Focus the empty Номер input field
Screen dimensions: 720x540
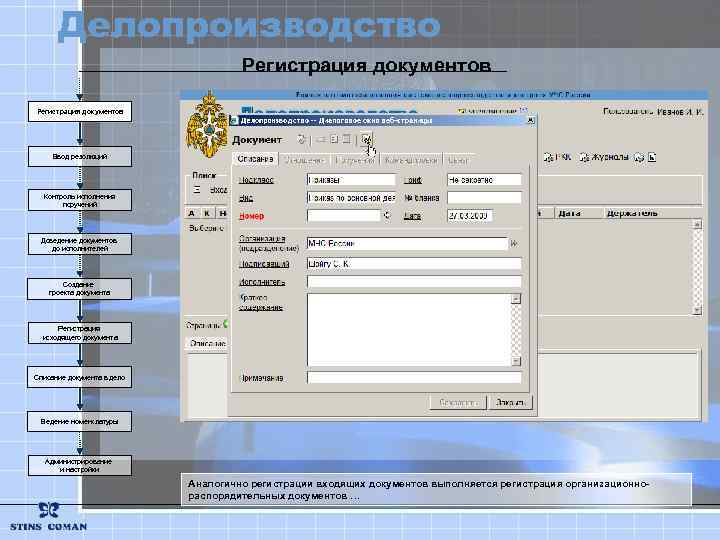coord(344,215)
